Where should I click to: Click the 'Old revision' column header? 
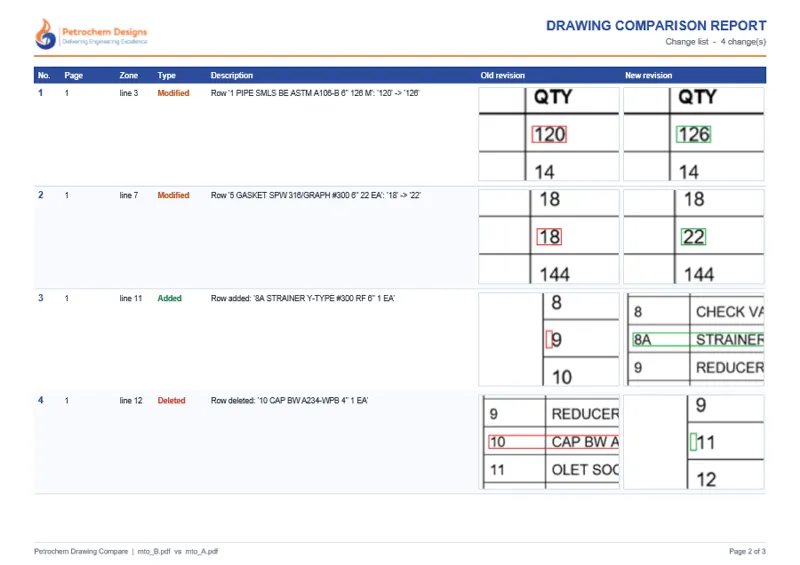coord(502,75)
